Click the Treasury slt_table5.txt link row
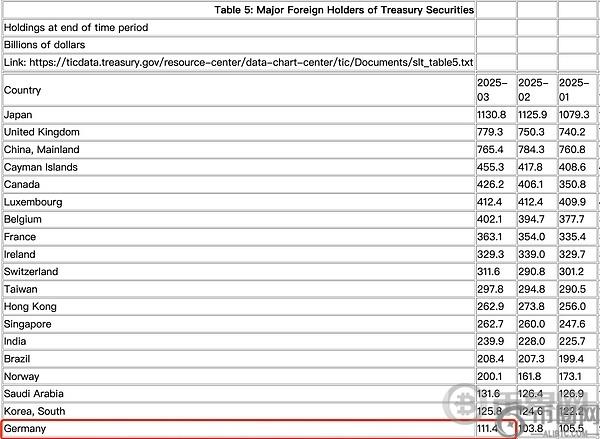Screen dimensions: 600x439 click(x=238, y=63)
